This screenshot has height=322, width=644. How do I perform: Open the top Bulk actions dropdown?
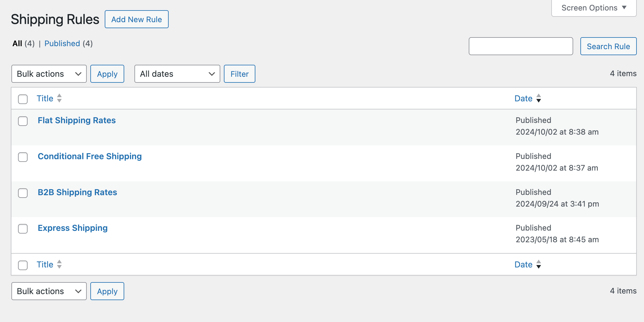coord(49,74)
